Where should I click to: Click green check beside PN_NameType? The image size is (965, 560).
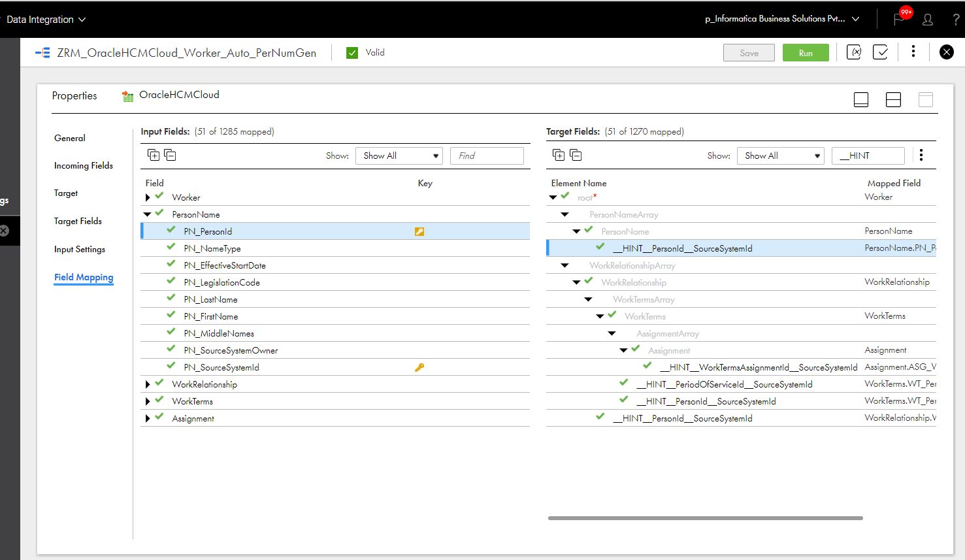pyautogui.click(x=171, y=246)
